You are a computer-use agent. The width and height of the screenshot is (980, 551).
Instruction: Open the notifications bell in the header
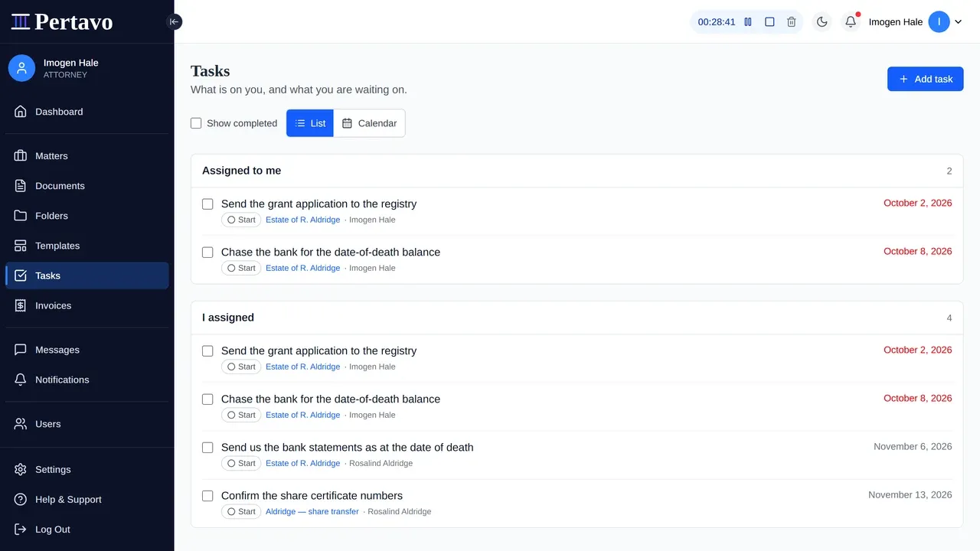coord(851,22)
